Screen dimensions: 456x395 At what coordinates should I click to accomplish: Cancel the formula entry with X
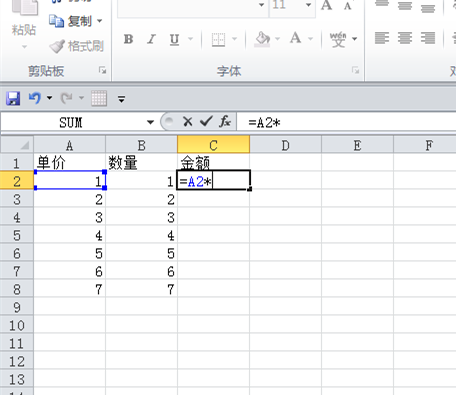pos(188,122)
